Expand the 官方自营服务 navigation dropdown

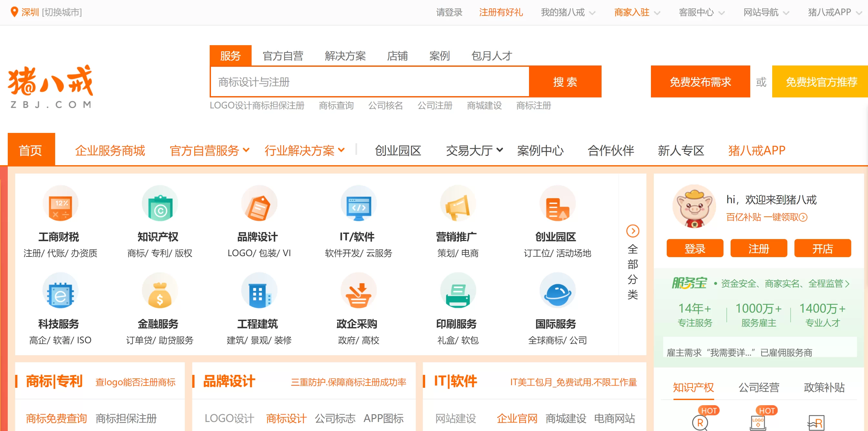coord(210,150)
